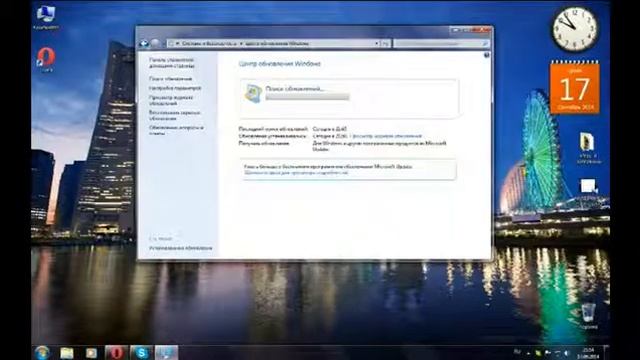Select the archive file icon on the desktop
Viewport: 640px width, 360px height.
click(x=588, y=148)
